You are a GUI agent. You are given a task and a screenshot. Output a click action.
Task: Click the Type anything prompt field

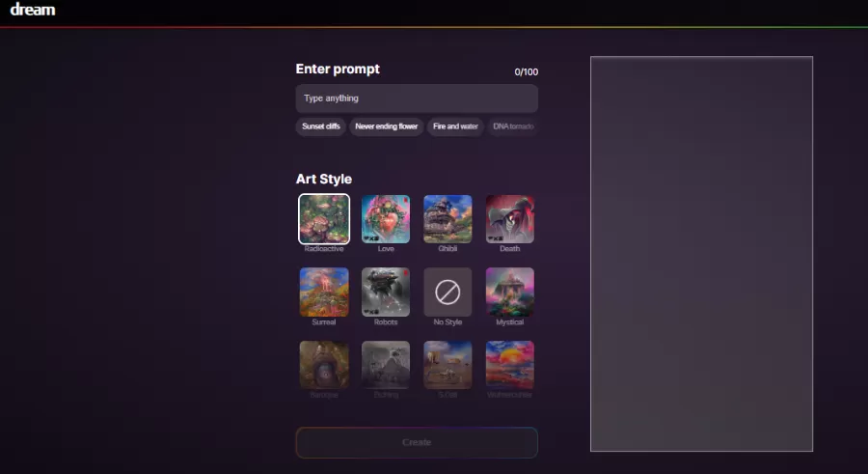point(417,98)
